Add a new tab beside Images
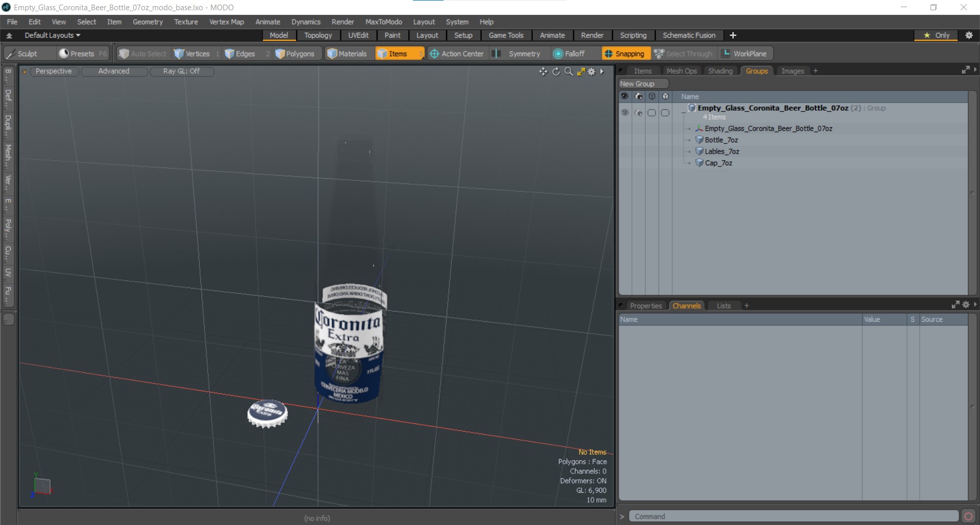Image resolution: width=980 pixels, height=525 pixels. pos(816,71)
